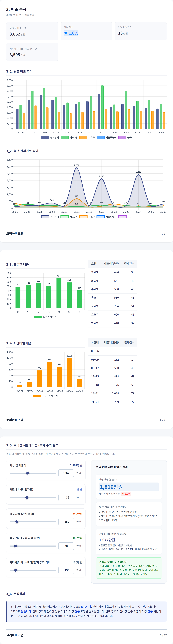Click the 금 bar in the weekday sales chart
173x644 pixels.
pos(59,293)
